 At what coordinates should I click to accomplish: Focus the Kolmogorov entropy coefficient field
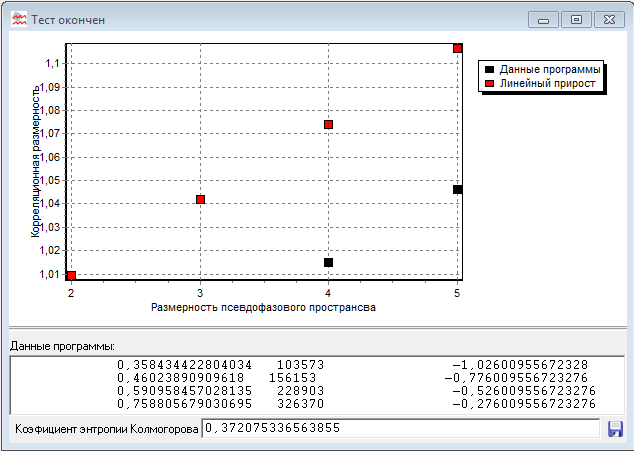(x=400, y=428)
